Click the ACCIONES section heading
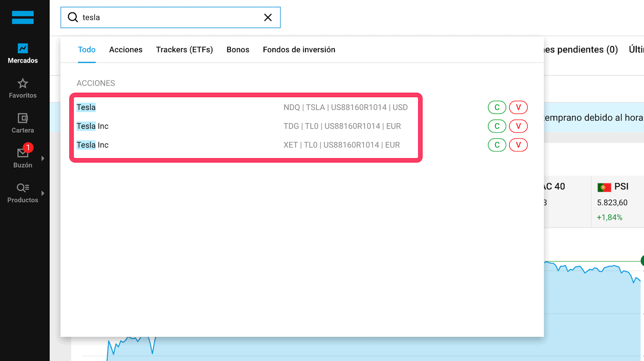The width and height of the screenshot is (644, 361). tap(96, 84)
